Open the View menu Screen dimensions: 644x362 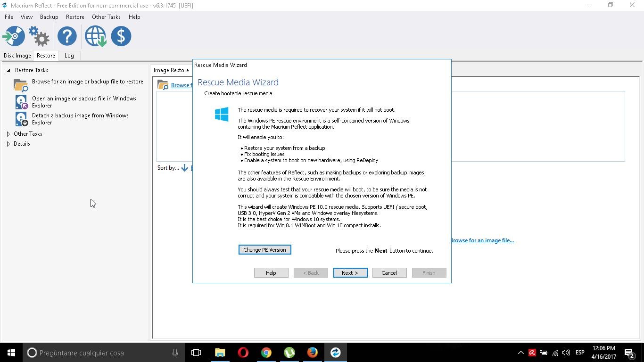coord(26,17)
